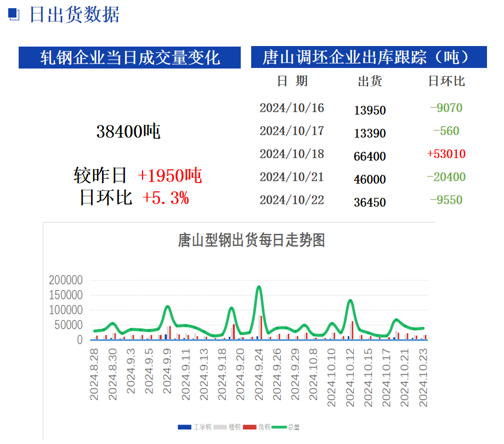Select the 唐山调坯企业出库跟踪 header banner
The height and width of the screenshot is (444, 504).
pyautogui.click(x=369, y=57)
